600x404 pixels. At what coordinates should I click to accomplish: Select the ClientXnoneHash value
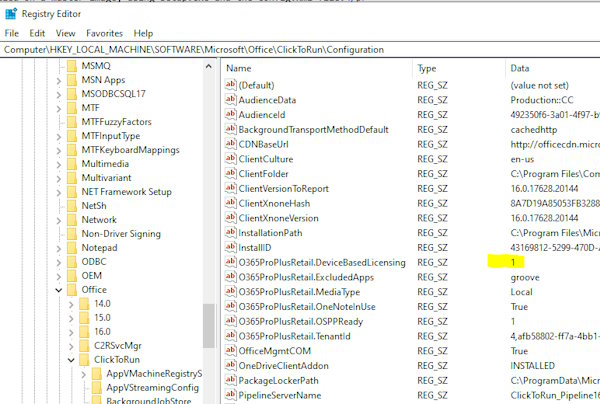[274, 203]
